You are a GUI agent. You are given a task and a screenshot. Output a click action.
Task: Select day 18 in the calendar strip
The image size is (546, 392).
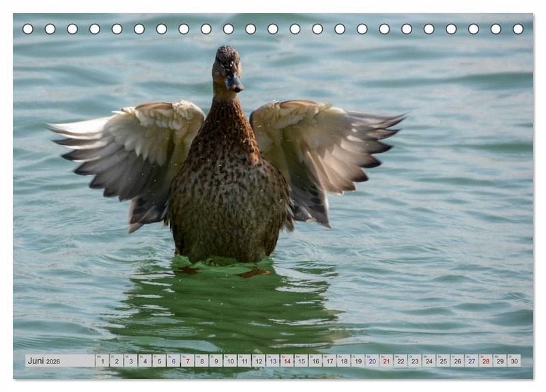344,361
